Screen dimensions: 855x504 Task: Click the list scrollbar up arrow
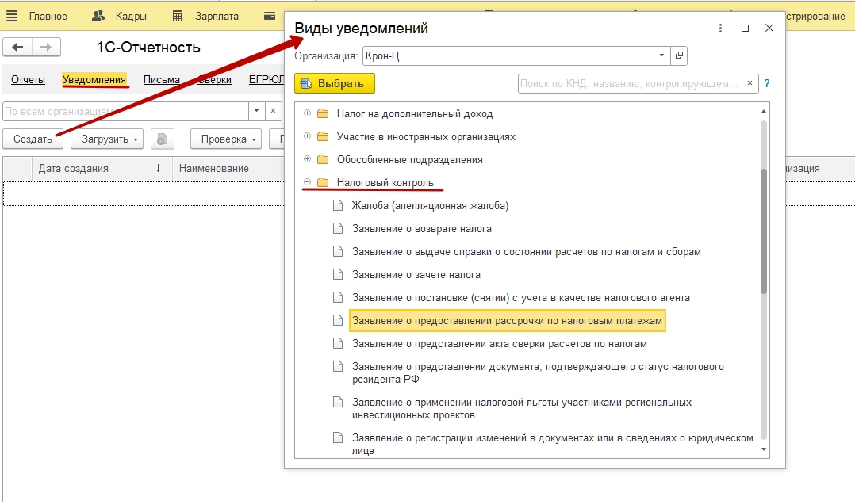click(x=763, y=111)
